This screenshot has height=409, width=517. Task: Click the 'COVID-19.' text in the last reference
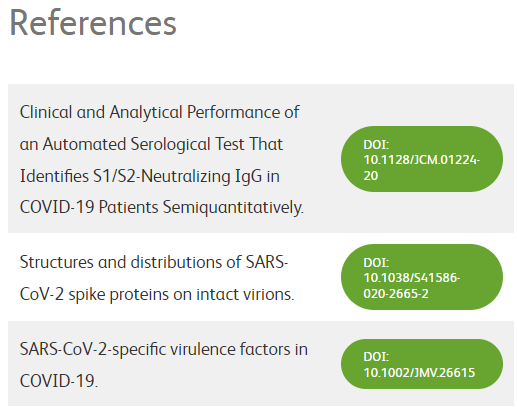click(x=59, y=381)
